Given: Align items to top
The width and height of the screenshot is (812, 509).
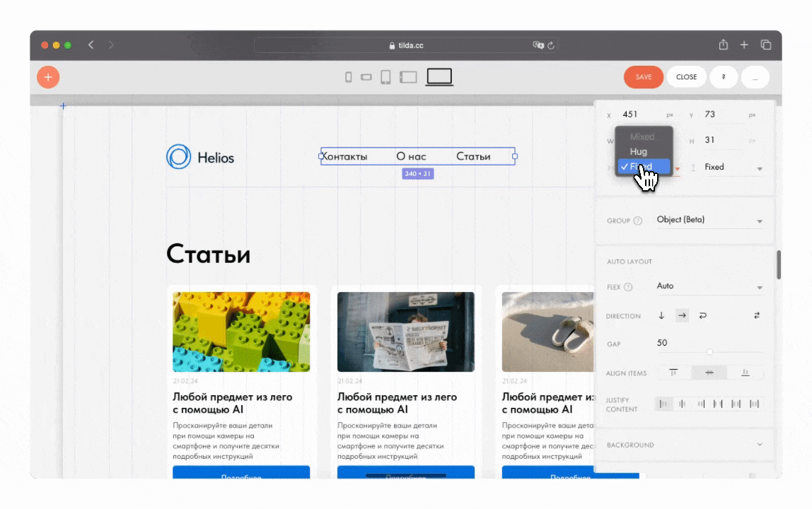Looking at the screenshot, I should [673, 373].
